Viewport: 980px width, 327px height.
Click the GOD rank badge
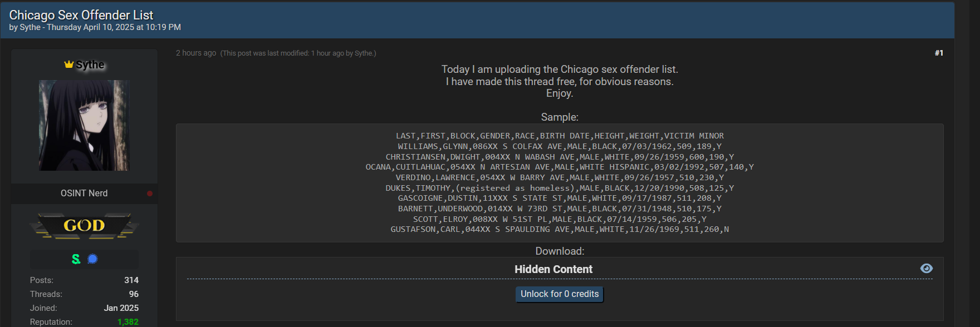click(x=84, y=225)
